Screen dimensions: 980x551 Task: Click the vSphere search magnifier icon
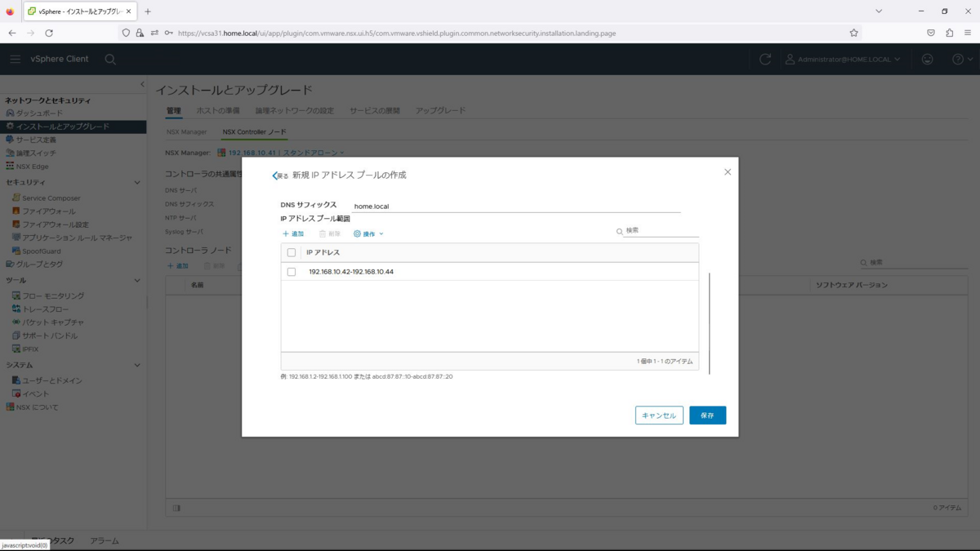click(110, 59)
